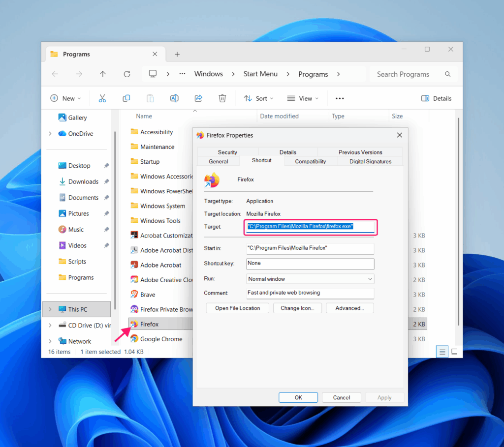The image size is (504, 447).
Task: Refresh the Programs folder
Action: 127,74
